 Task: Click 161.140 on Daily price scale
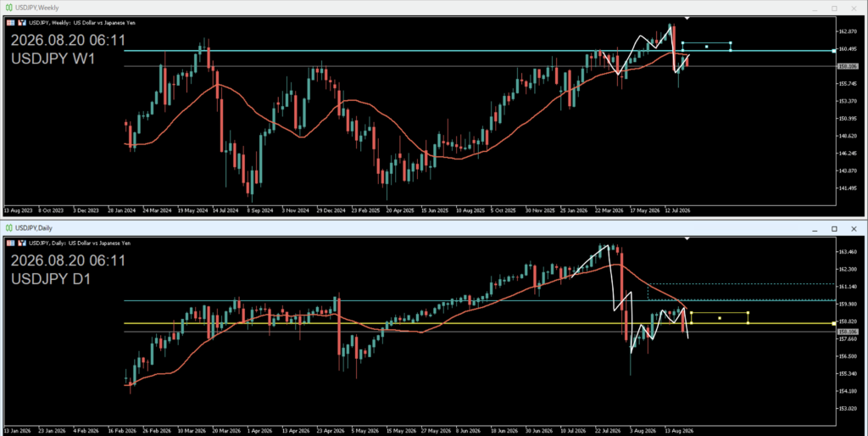[848, 287]
